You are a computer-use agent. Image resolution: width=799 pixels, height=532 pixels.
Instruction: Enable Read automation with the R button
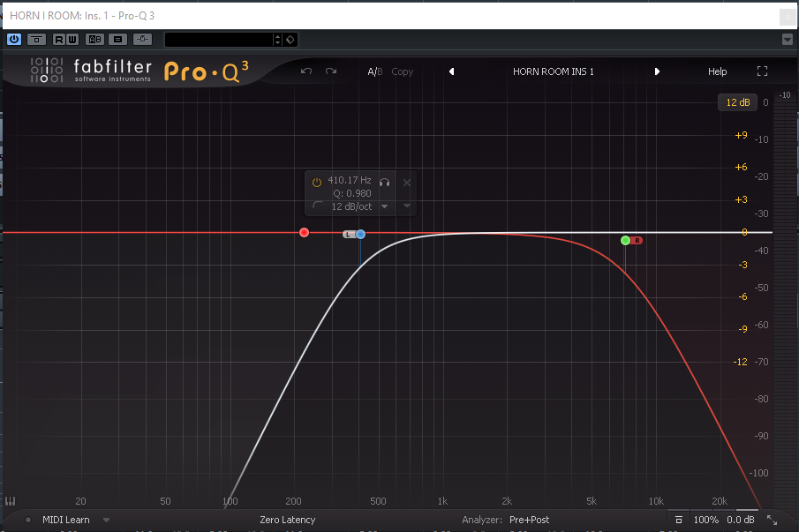pos(59,39)
